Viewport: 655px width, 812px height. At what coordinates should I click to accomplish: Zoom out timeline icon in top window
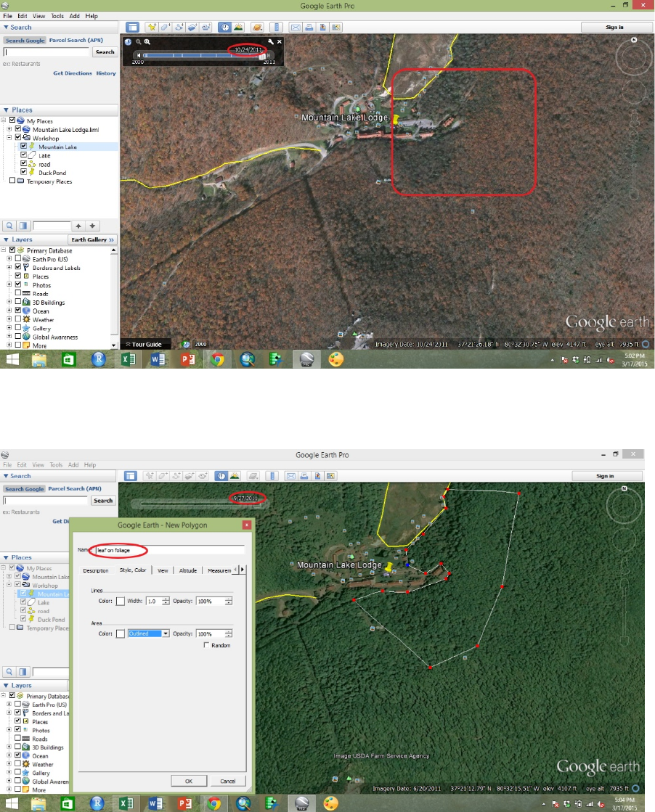click(x=139, y=42)
